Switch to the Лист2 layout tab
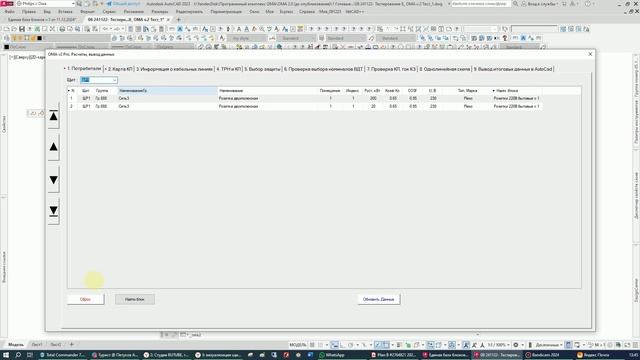 (x=56, y=344)
